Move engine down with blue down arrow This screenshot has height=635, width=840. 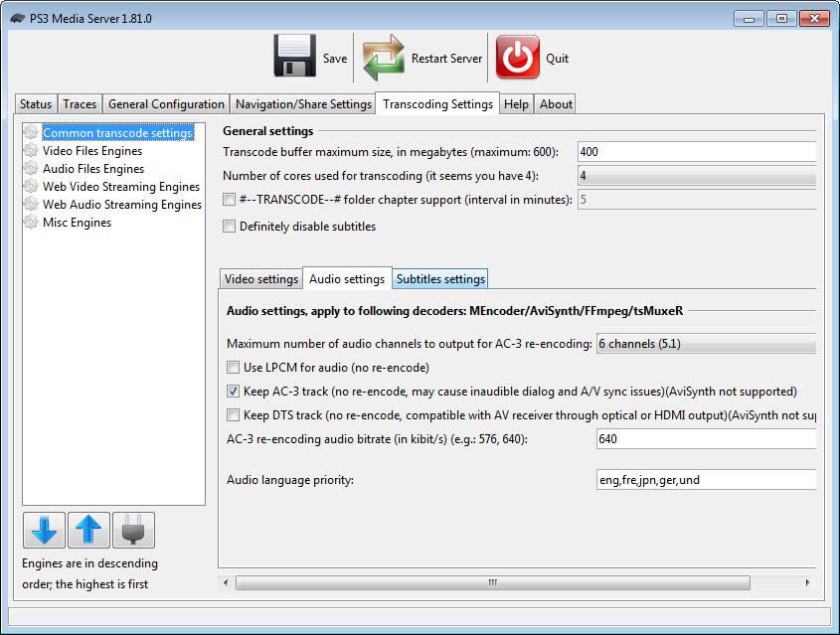45,530
